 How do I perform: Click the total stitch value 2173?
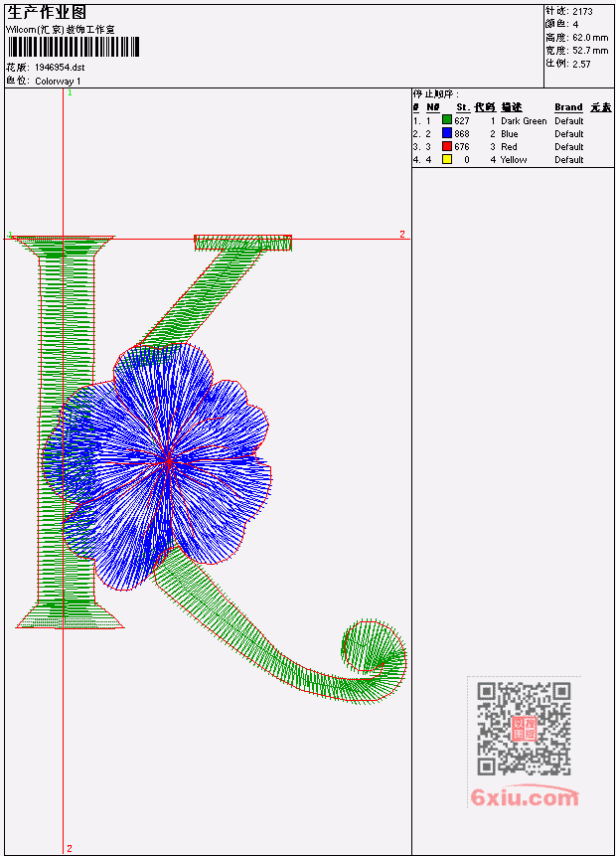582,12
